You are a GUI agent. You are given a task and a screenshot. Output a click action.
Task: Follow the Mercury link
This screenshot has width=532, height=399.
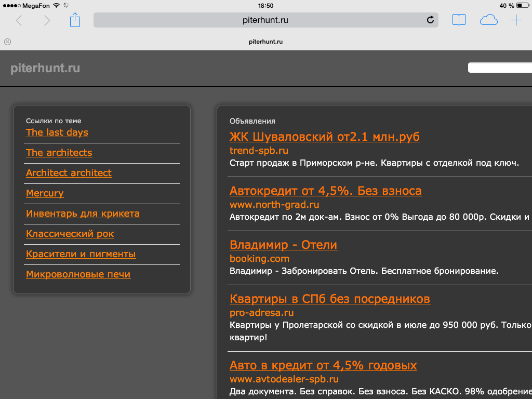click(45, 193)
